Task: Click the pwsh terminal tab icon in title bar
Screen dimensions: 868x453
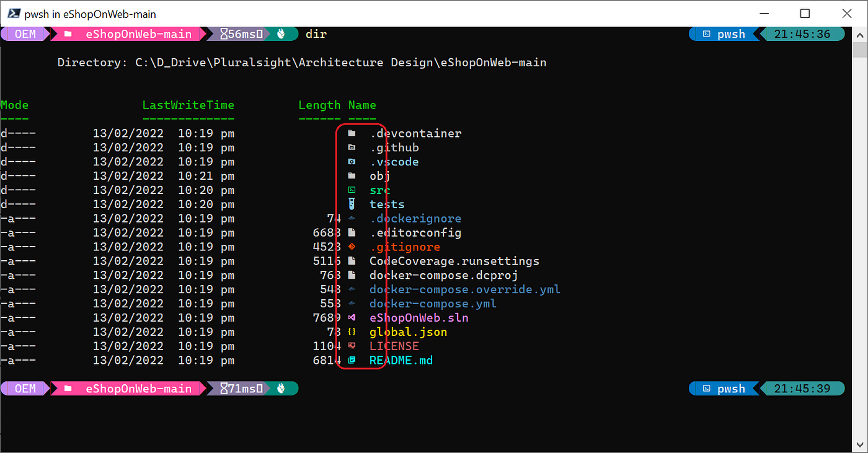Action: click(x=14, y=13)
